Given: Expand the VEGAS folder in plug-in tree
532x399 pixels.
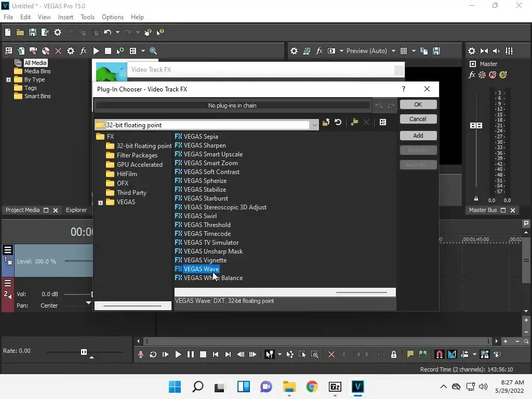Looking at the screenshot, I should tap(100, 203).
